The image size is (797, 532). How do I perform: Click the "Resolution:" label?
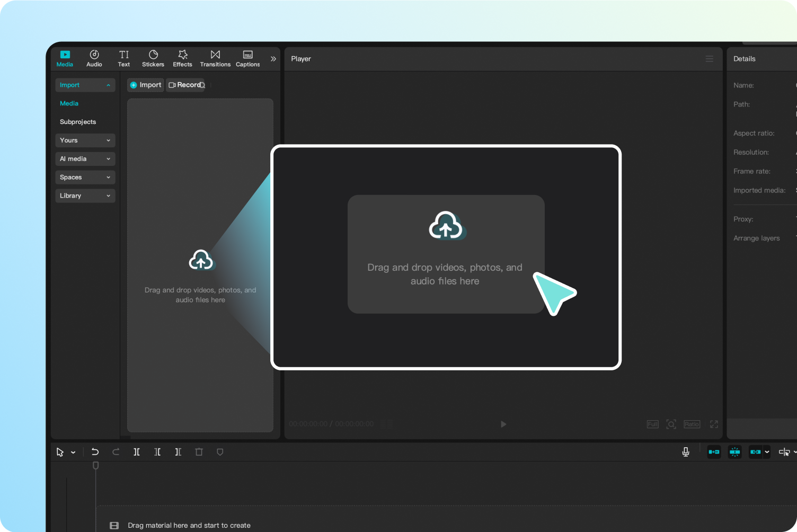tap(751, 153)
